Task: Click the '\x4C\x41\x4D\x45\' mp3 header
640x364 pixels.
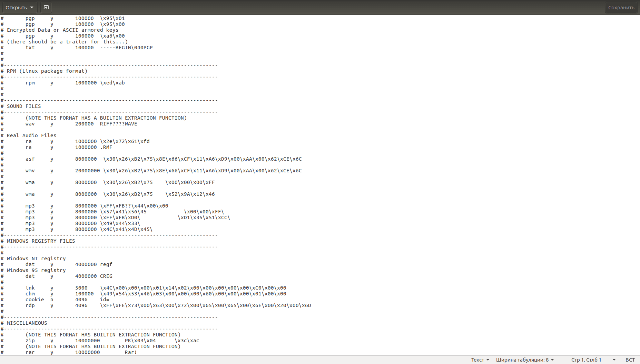Action: (x=126, y=229)
